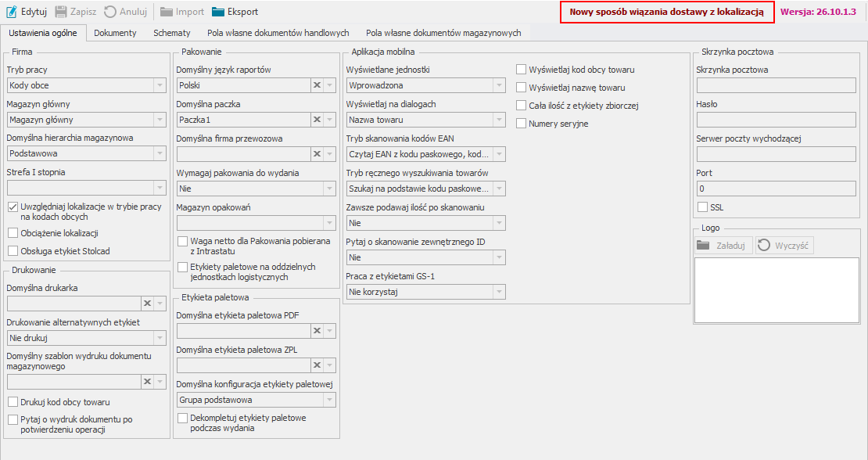868x460 pixels.
Task: Toggle Uwzględniaj lokalizacje w trybie pracy checkbox
Action: (13, 207)
